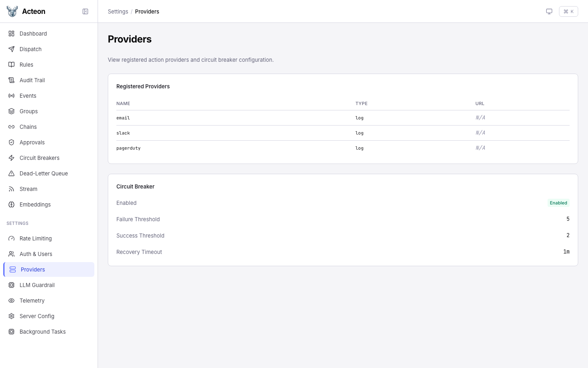Image resolution: width=588 pixels, height=368 pixels.
Task: Open the command palette ⌘K button
Action: (568, 11)
